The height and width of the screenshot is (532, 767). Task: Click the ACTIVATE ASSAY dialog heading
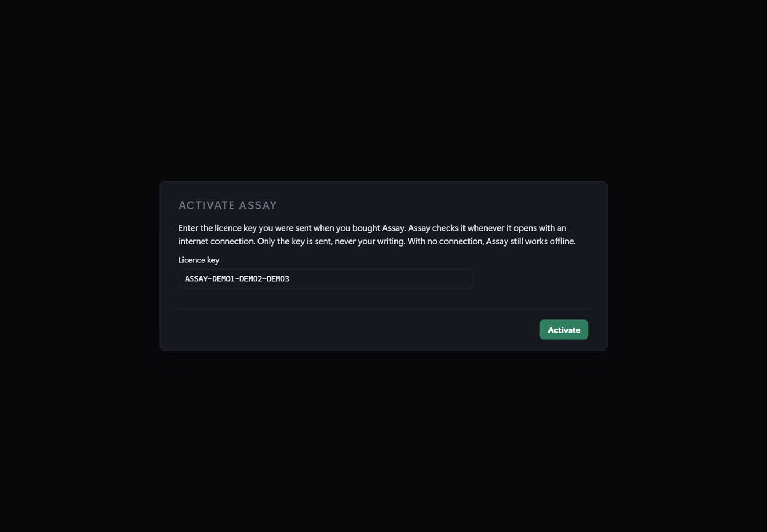point(227,205)
